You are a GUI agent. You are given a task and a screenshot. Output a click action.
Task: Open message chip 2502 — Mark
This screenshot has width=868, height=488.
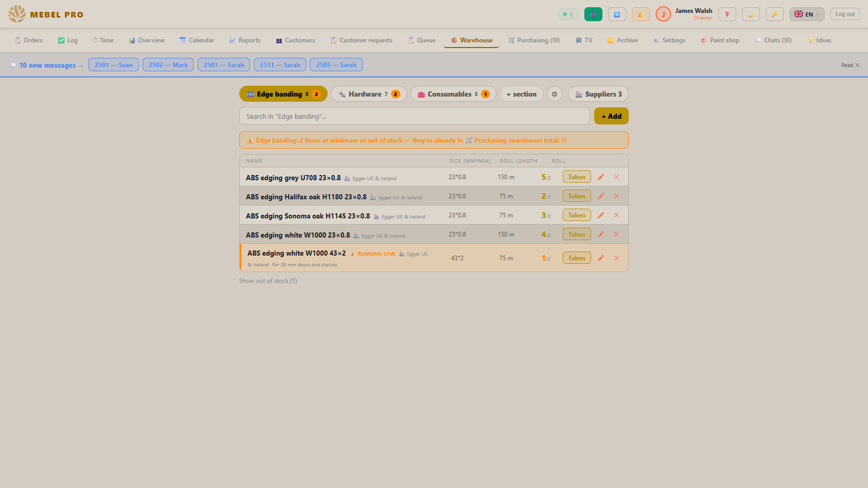click(x=168, y=65)
